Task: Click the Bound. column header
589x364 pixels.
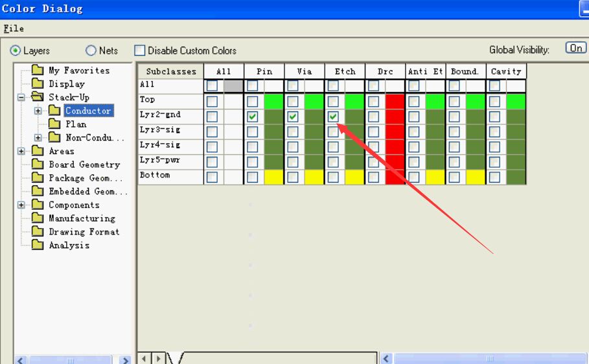Action: (466, 71)
